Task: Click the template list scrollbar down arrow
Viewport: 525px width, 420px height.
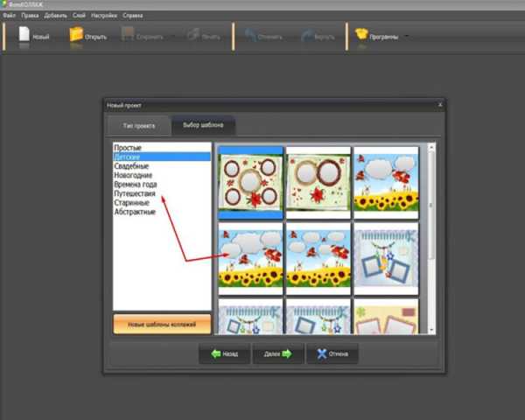Action: [x=431, y=330]
